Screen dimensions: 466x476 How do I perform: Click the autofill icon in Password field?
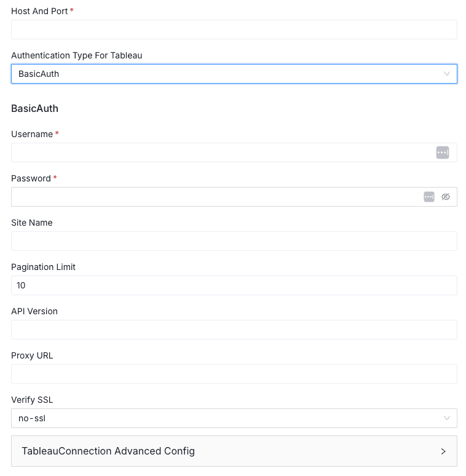pyautogui.click(x=429, y=197)
